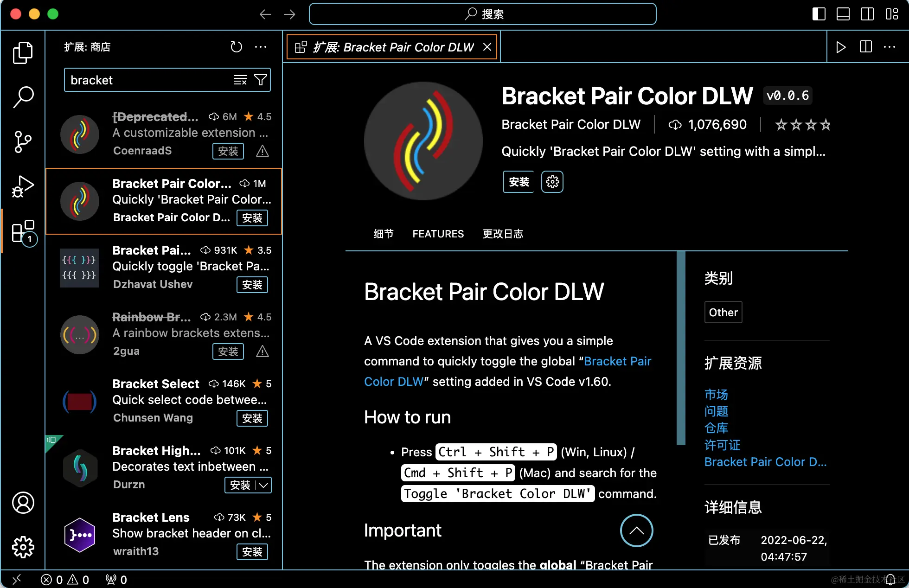Screen dimensions: 909x588
Task: Clear extension search results icon
Action: [x=240, y=80]
